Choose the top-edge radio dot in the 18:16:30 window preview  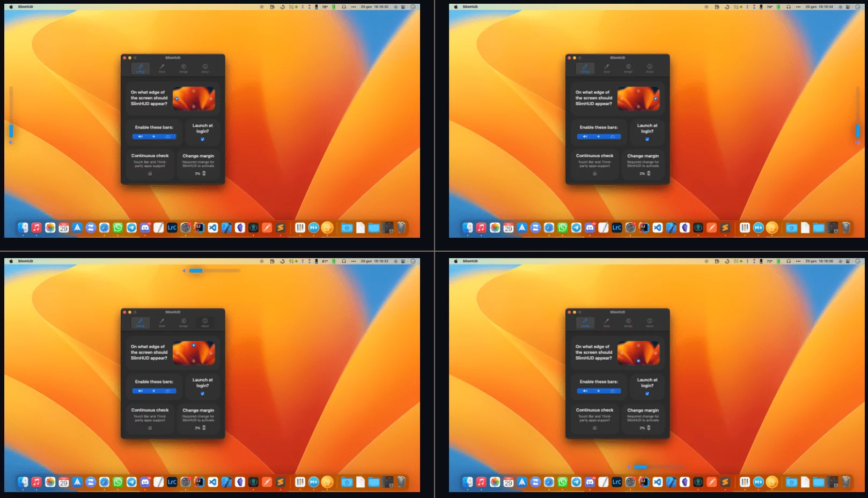click(x=194, y=90)
